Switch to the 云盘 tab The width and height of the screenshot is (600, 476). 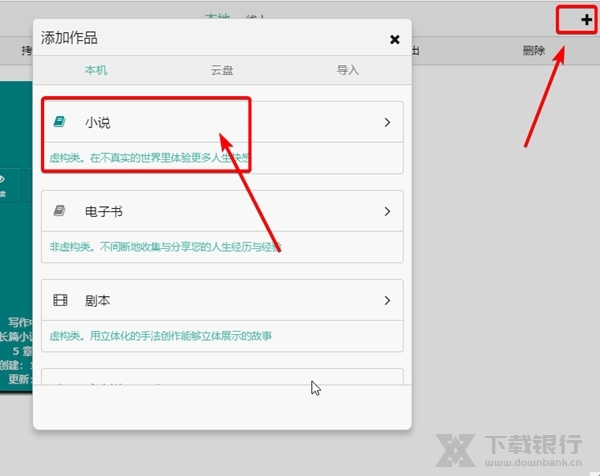[222, 70]
